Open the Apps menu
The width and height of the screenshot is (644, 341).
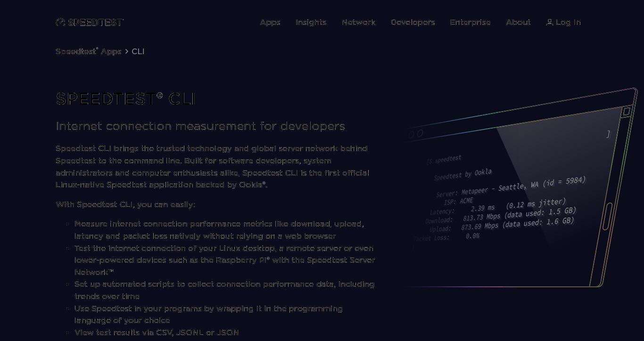[x=270, y=22]
